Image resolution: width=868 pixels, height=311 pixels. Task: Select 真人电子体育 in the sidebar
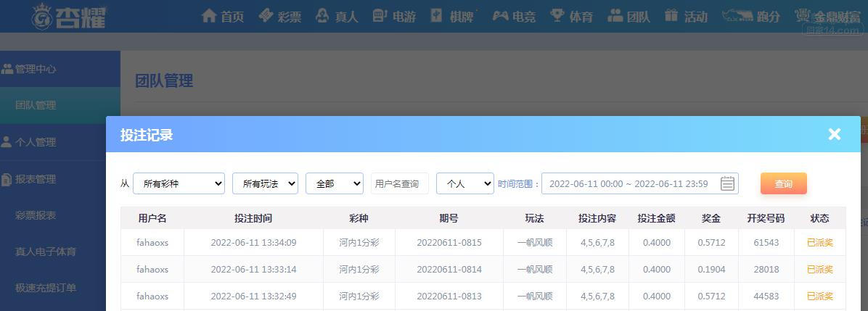(46, 252)
